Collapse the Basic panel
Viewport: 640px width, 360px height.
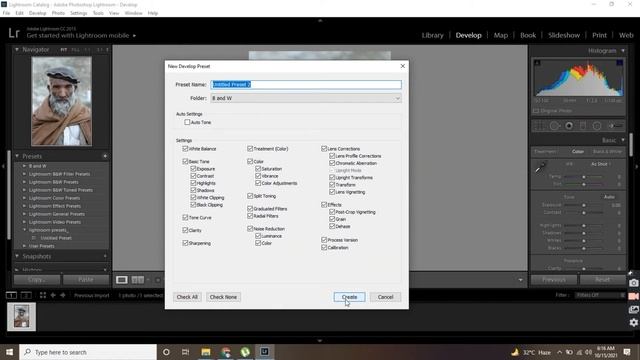623,140
